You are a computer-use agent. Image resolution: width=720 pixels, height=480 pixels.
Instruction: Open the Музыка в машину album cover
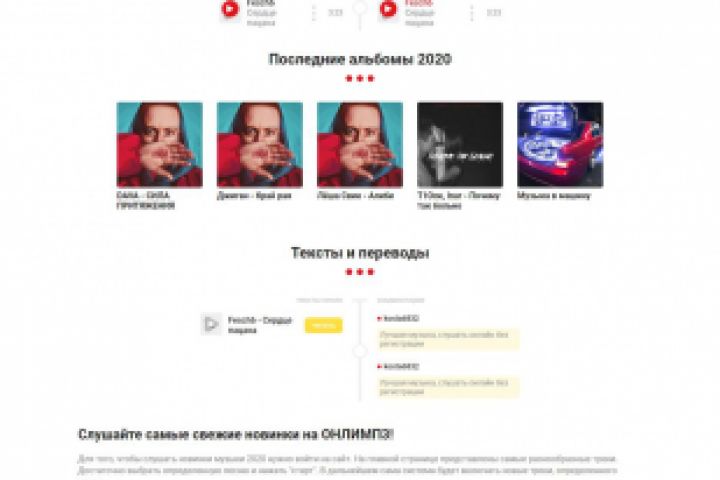click(560, 144)
